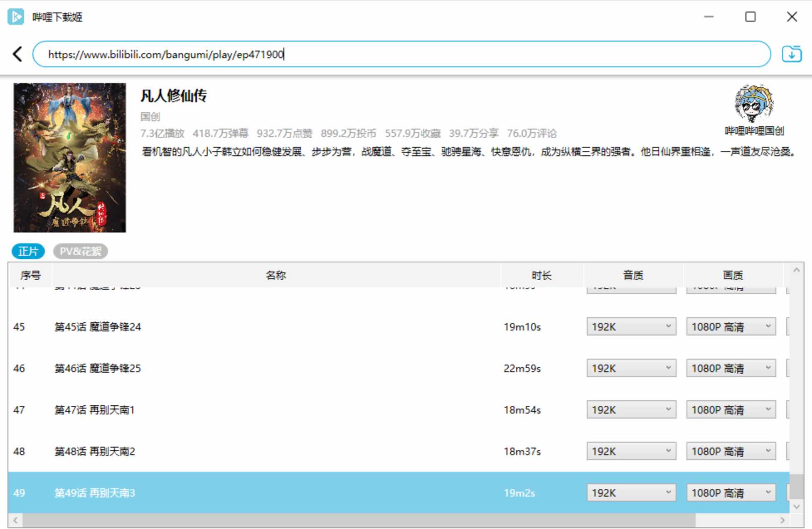812x529 pixels.
Task: Click the horizontal scrollbar left arrow
Action: tap(15, 520)
